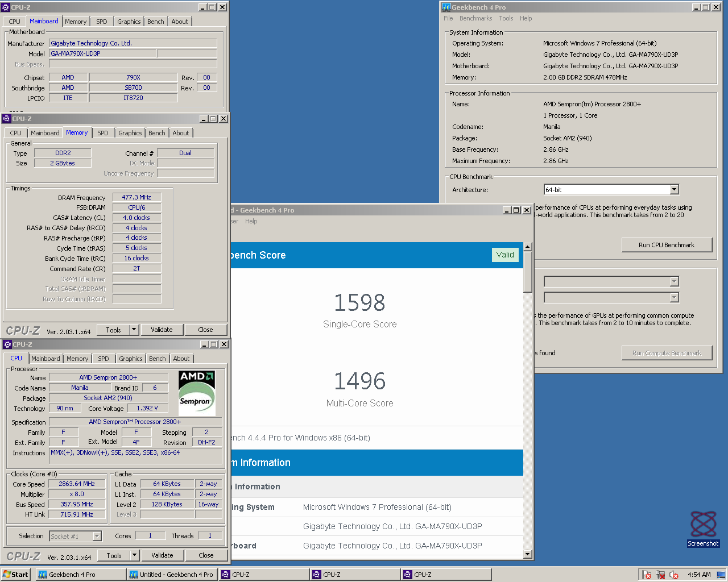Open the Socket #1 selection dropdown
The image size is (728, 582).
click(x=97, y=536)
